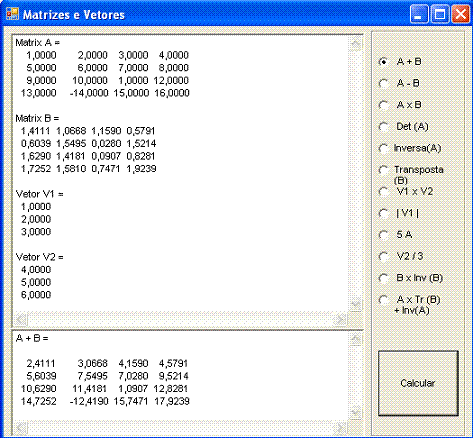Select the | V1 | norm option
Image resolution: width=473 pixels, height=438 pixels.
384,213
